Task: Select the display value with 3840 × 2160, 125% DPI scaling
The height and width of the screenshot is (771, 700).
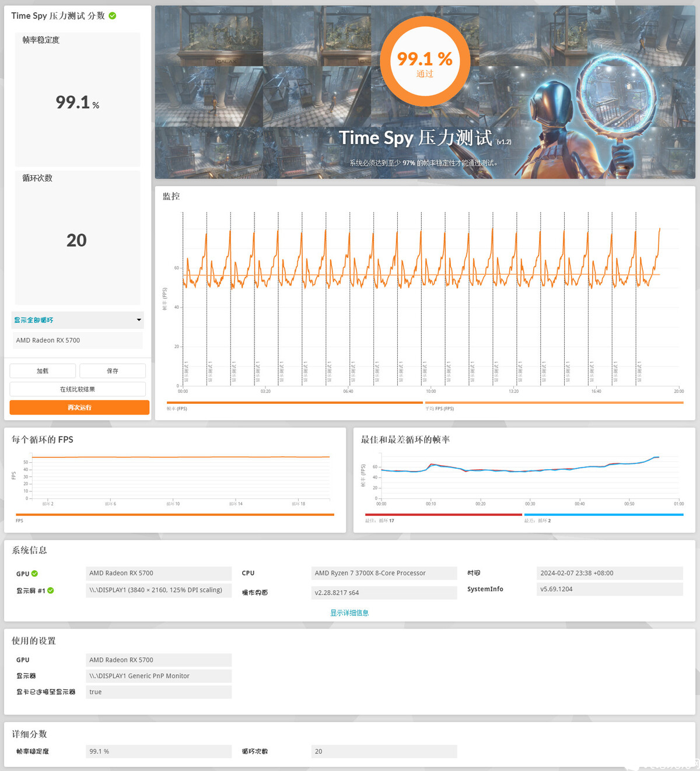Action: [x=159, y=590]
